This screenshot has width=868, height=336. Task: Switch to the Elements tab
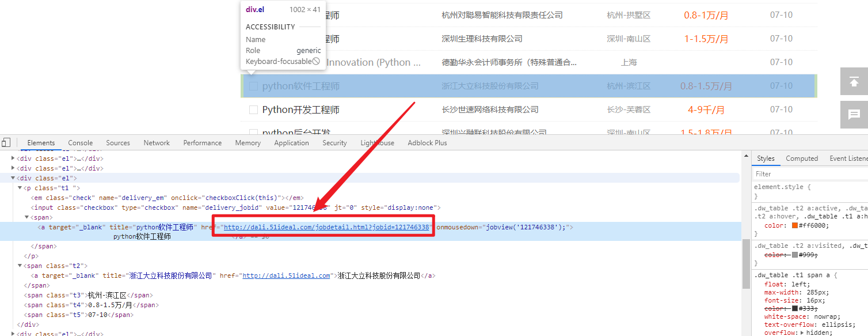pyautogui.click(x=41, y=143)
